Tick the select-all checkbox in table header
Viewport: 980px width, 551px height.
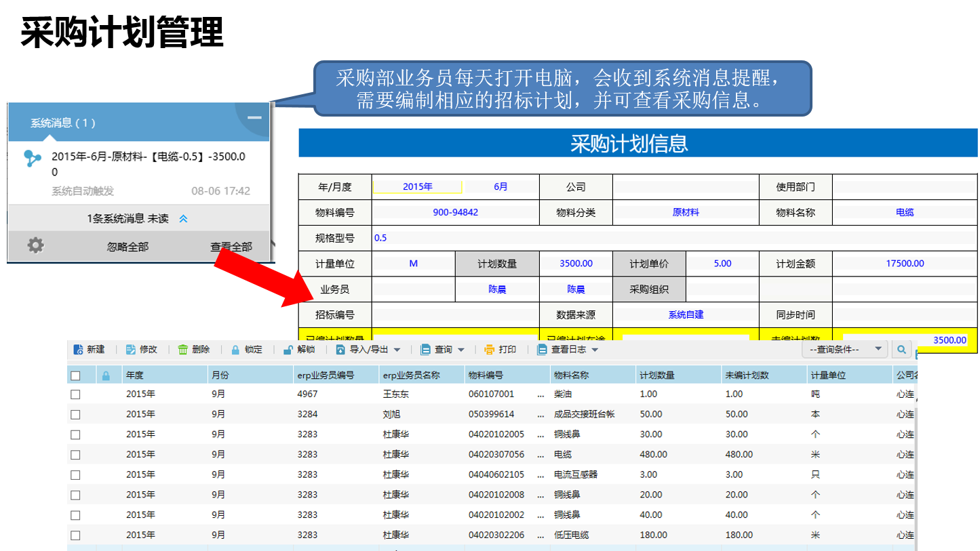[x=76, y=375]
